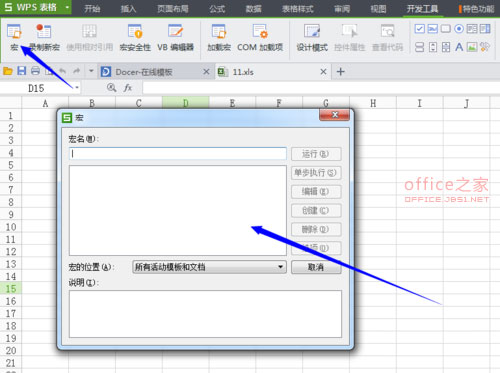Open 加载宏 add-ins dialog
Image resolution: width=500 pixels, height=373 pixels.
(x=219, y=38)
